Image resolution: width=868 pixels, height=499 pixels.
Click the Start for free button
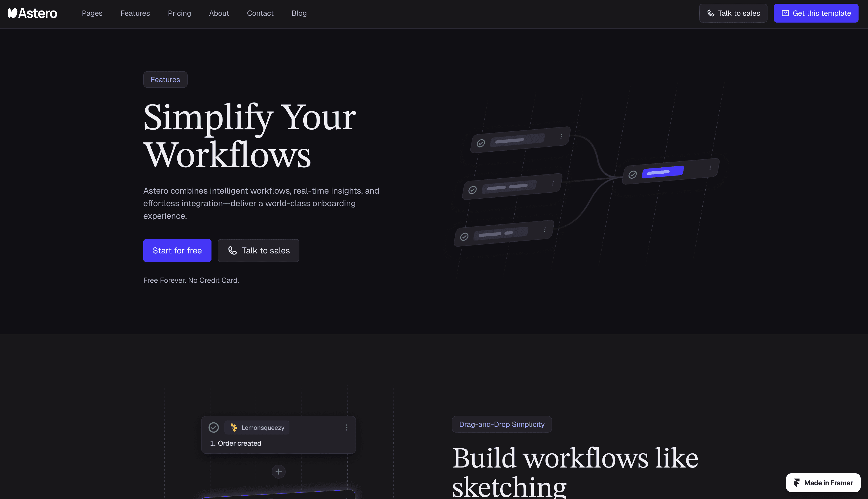click(x=177, y=251)
